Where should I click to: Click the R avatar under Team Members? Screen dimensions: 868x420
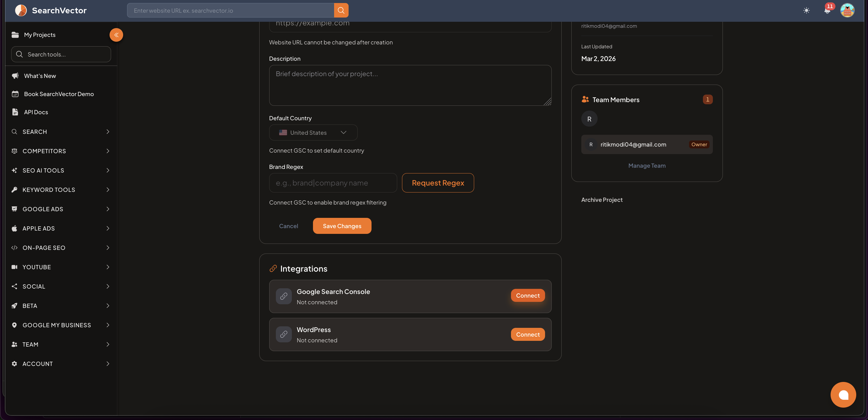[x=589, y=119]
